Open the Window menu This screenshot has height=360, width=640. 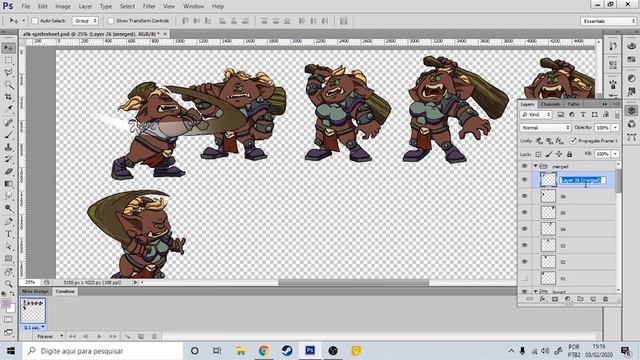[193, 7]
